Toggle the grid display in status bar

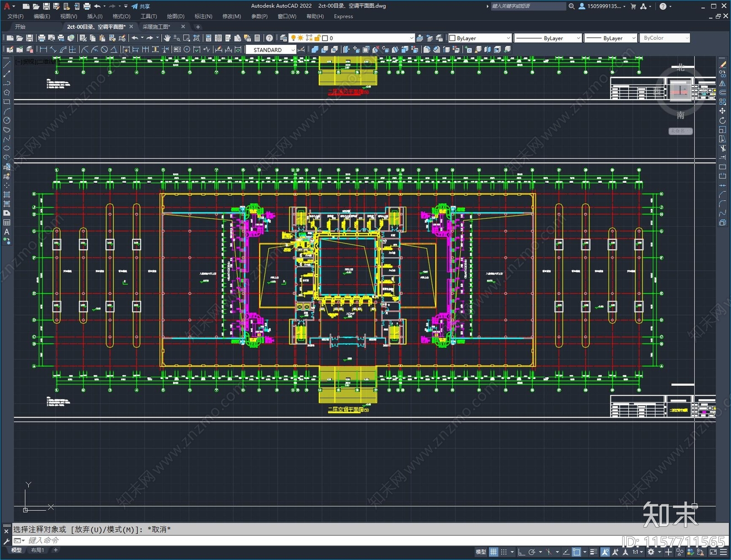point(493,552)
